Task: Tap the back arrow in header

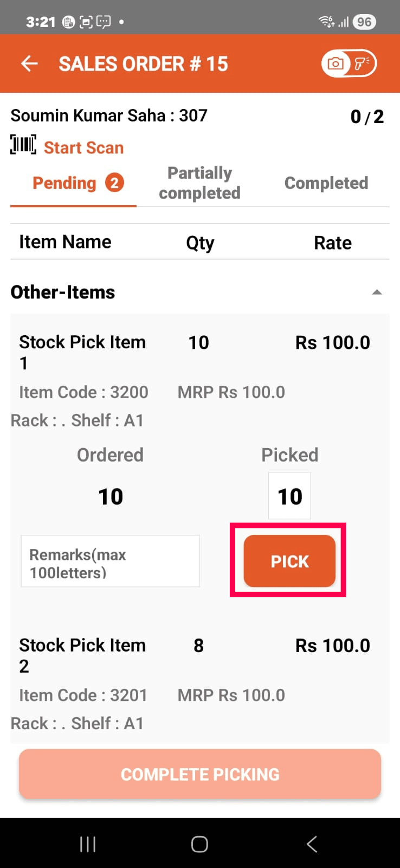Action: (x=29, y=64)
